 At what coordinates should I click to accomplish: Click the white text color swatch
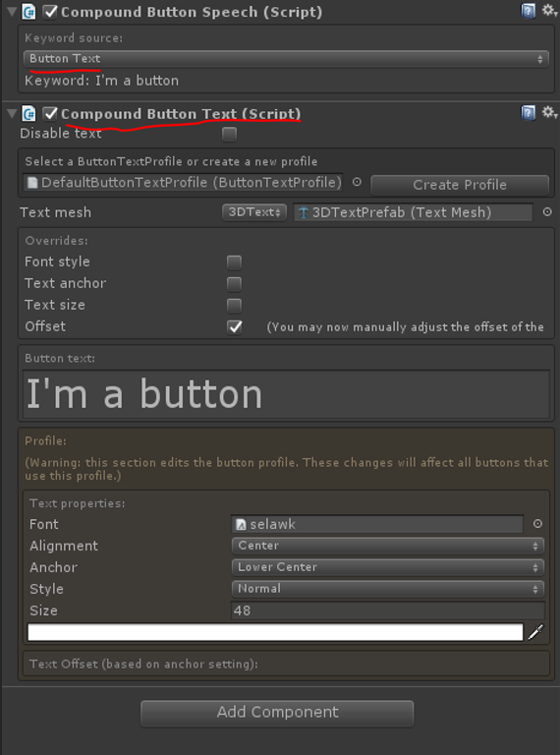click(275, 632)
